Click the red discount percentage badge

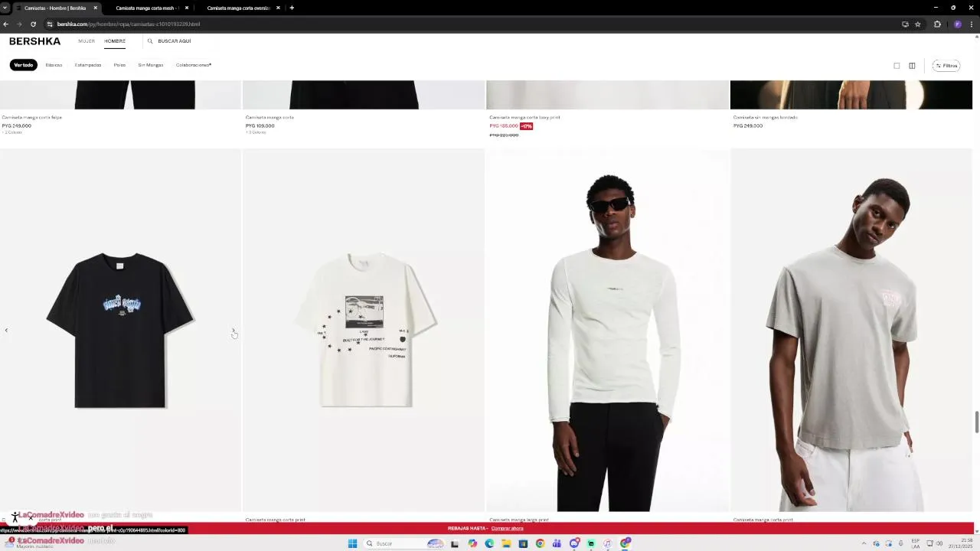(527, 126)
